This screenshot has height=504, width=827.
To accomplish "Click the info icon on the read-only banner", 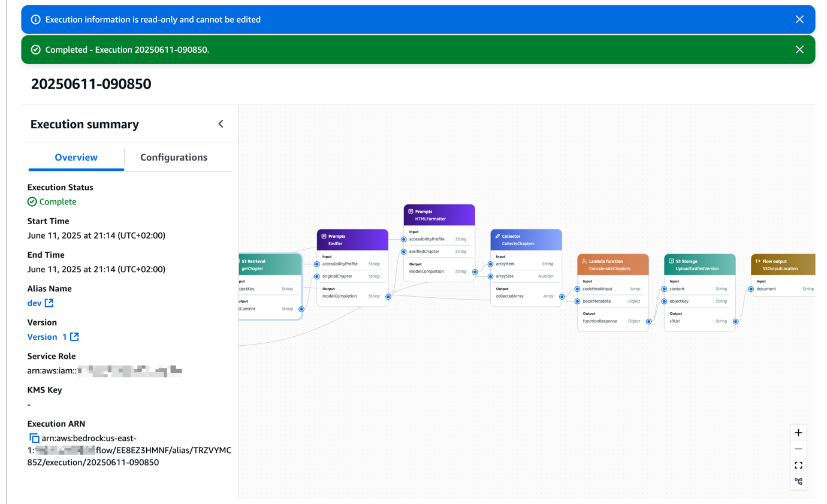I will pyautogui.click(x=35, y=19).
